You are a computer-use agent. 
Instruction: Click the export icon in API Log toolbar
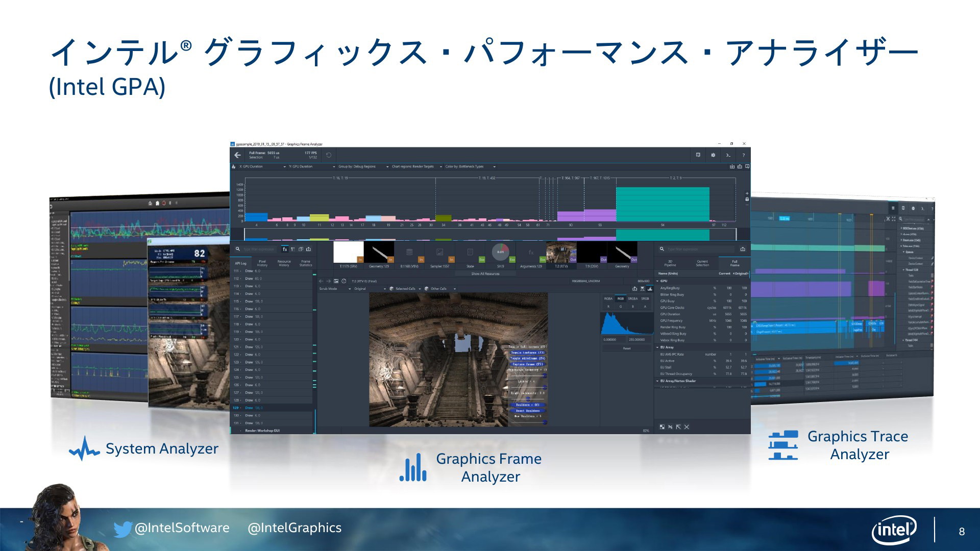(x=308, y=249)
